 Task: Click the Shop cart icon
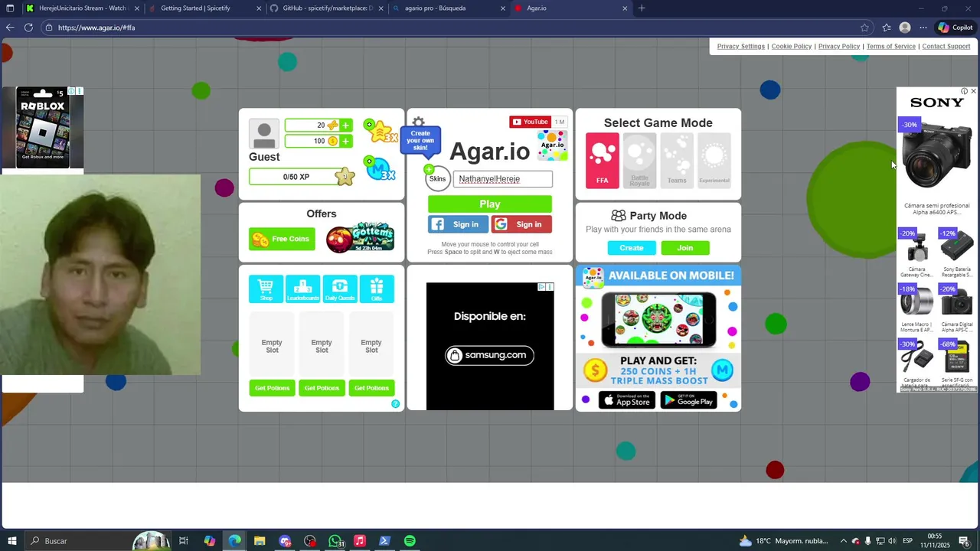[x=266, y=289]
